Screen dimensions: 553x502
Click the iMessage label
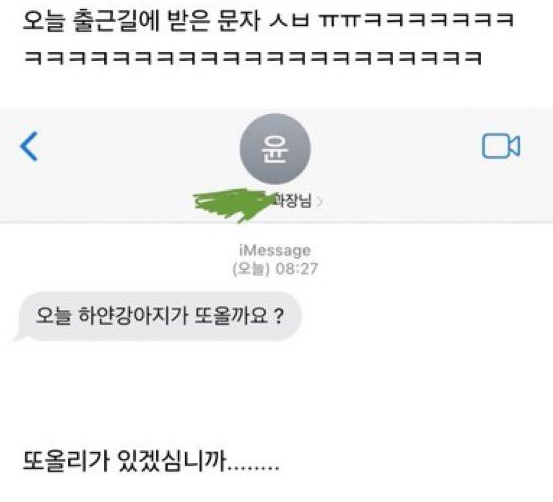pyautogui.click(x=275, y=250)
